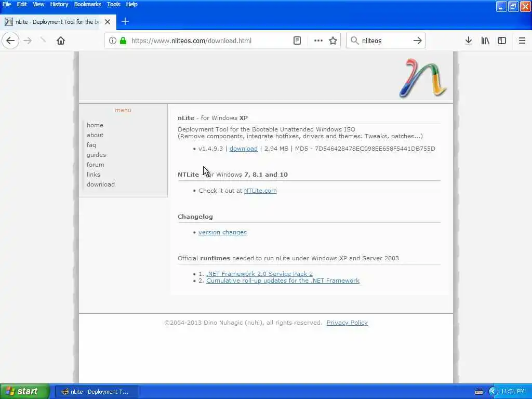Open a new tab with the plus button
The width and height of the screenshot is (532, 399).
coord(125,22)
